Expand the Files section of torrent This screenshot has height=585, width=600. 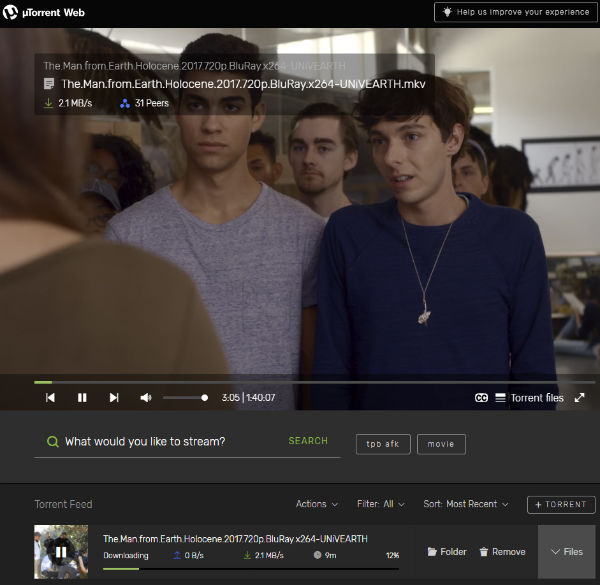567,552
